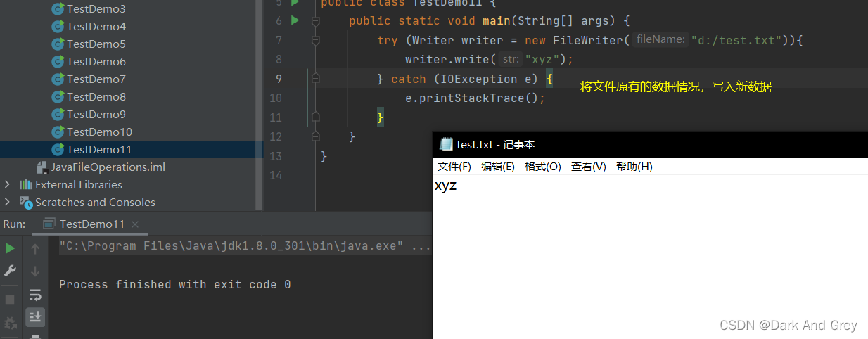This screenshot has height=339, width=868.
Task: Click line number 9 in gutter
Action: (279, 78)
